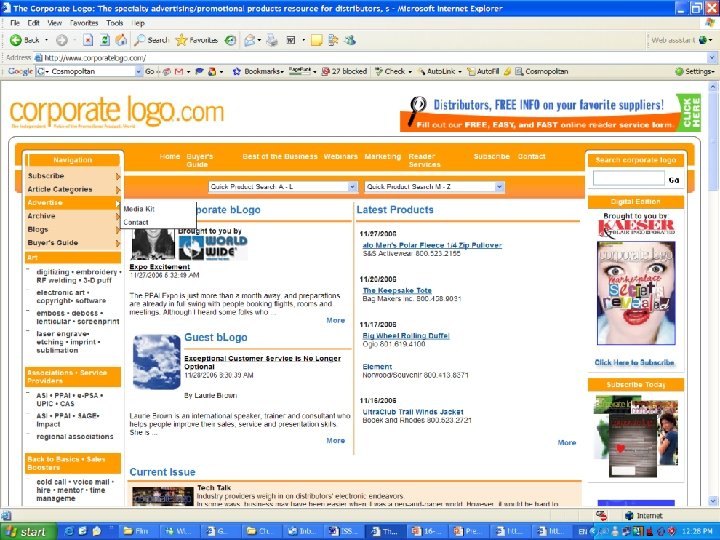The image size is (720, 540).
Task: Click the Distributors FREE INFO banner ad
Action: tap(550, 113)
